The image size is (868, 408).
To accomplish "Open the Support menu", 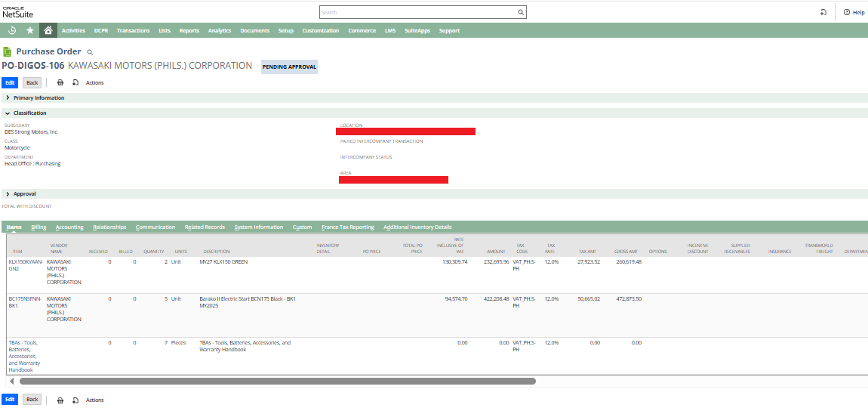I will click(x=449, y=30).
